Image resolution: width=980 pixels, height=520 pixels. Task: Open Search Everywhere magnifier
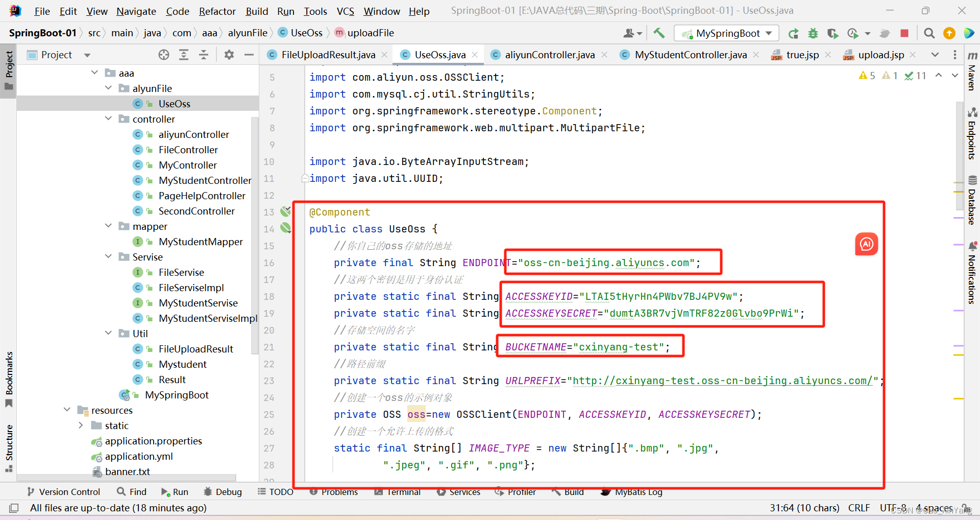pos(929,33)
